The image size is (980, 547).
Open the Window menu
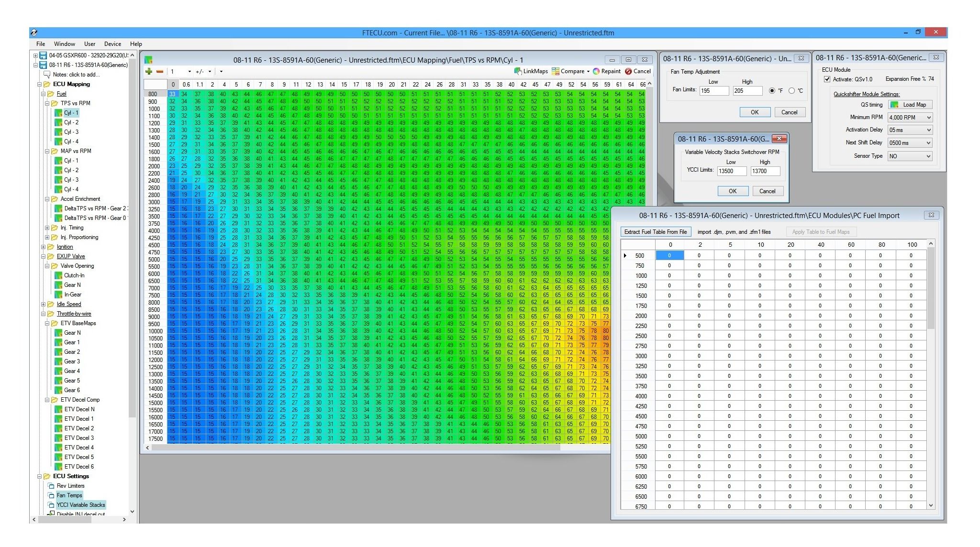[64, 44]
